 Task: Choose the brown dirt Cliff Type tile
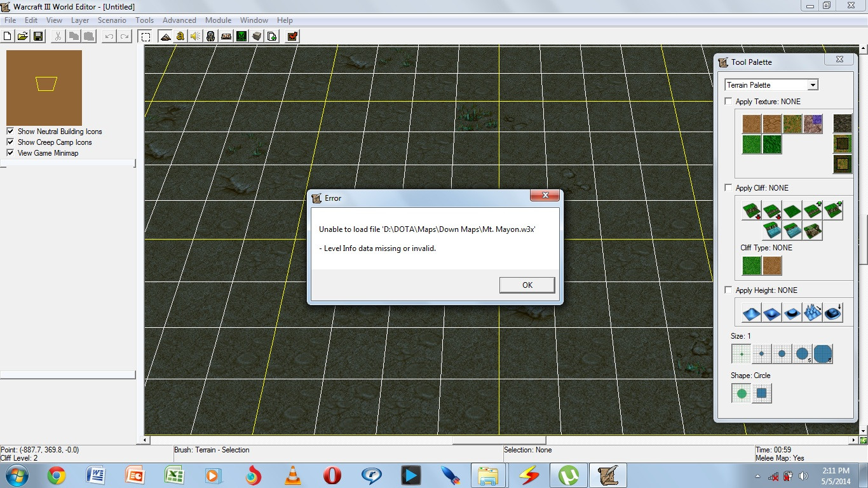(772, 266)
